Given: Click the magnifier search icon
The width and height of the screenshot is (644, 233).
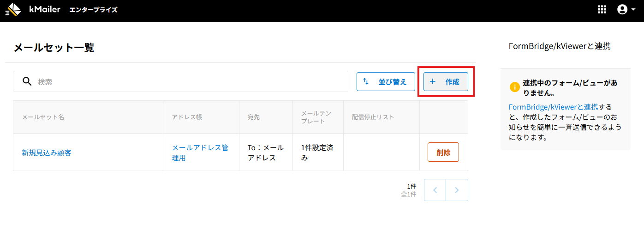Looking at the screenshot, I should [x=27, y=82].
